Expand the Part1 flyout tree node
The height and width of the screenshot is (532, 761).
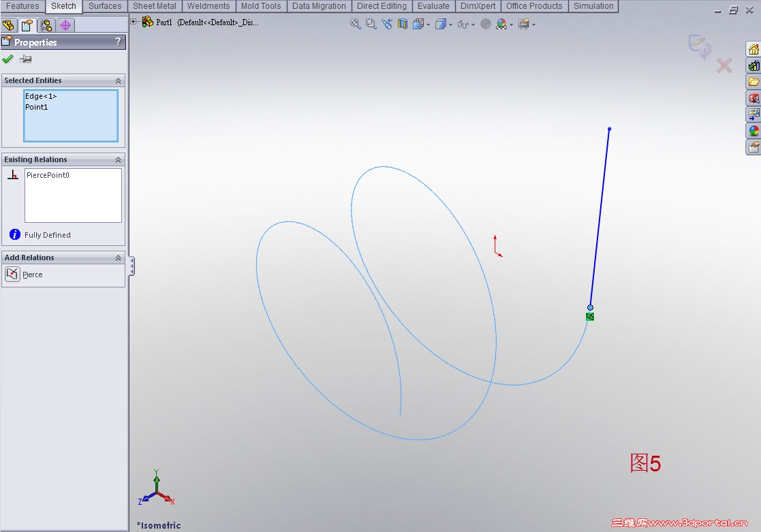[133, 21]
